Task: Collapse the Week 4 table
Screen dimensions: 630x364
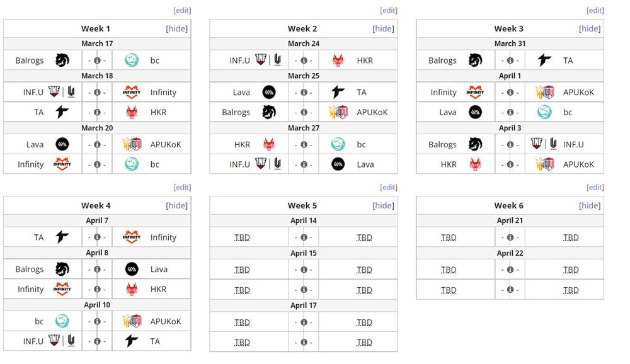Action: click(177, 205)
